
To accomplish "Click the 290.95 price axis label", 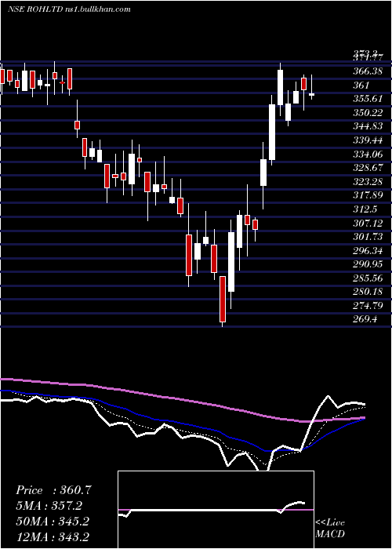I will pos(368,264).
